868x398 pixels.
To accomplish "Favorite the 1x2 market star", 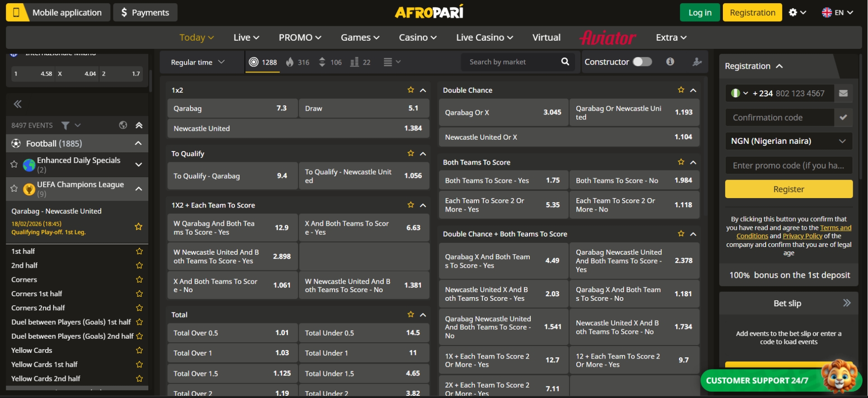I will click(410, 90).
